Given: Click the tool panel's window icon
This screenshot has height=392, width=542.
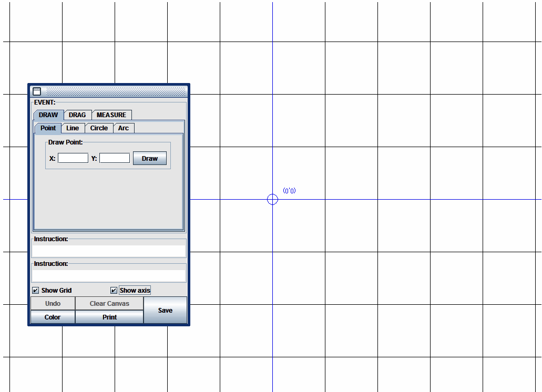Looking at the screenshot, I should click(x=36, y=91).
